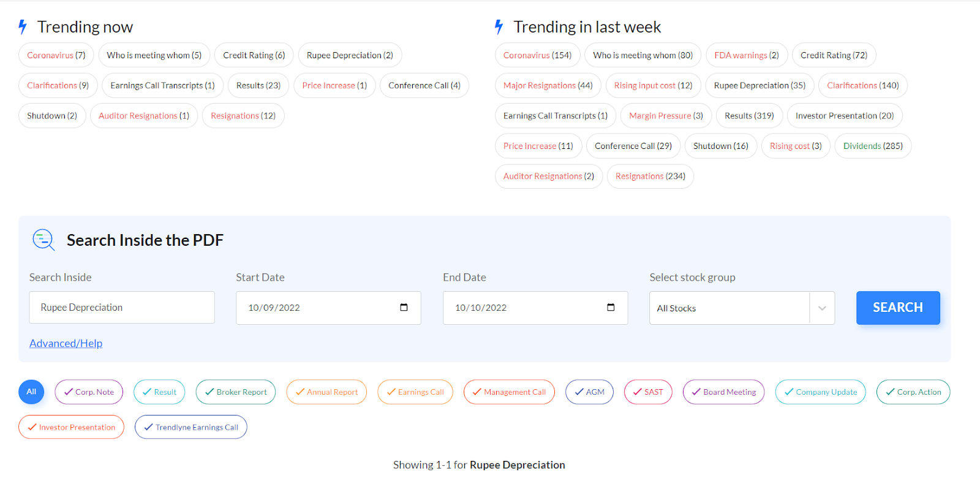Toggle the Management Call filter

pos(509,392)
